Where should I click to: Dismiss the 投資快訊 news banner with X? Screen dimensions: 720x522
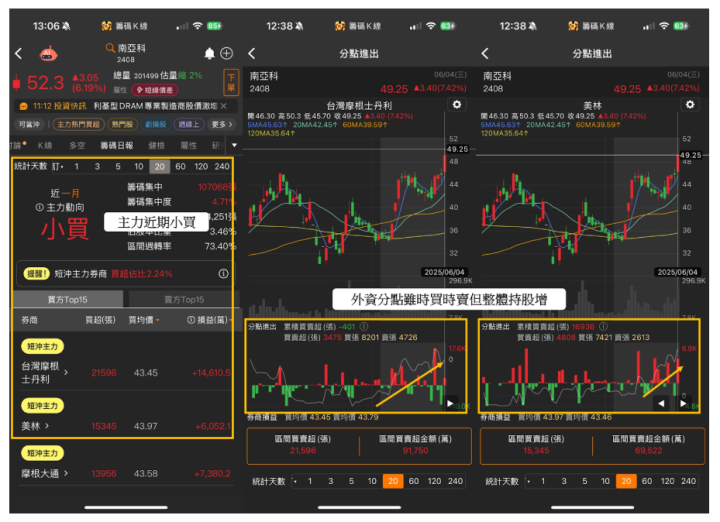click(x=224, y=106)
